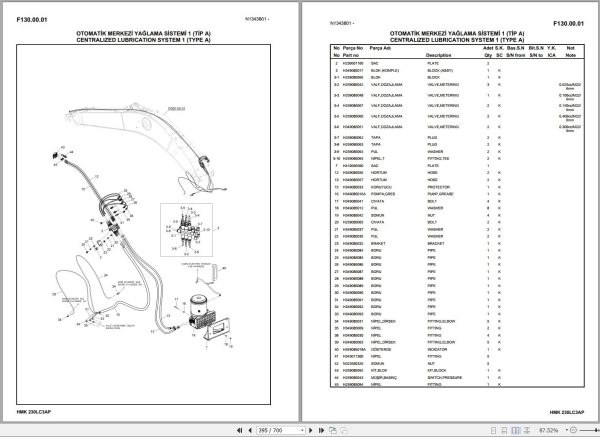This screenshot has width=600, height=437.
Task: Open the page number dropdown arrow
Action: [x=302, y=430]
